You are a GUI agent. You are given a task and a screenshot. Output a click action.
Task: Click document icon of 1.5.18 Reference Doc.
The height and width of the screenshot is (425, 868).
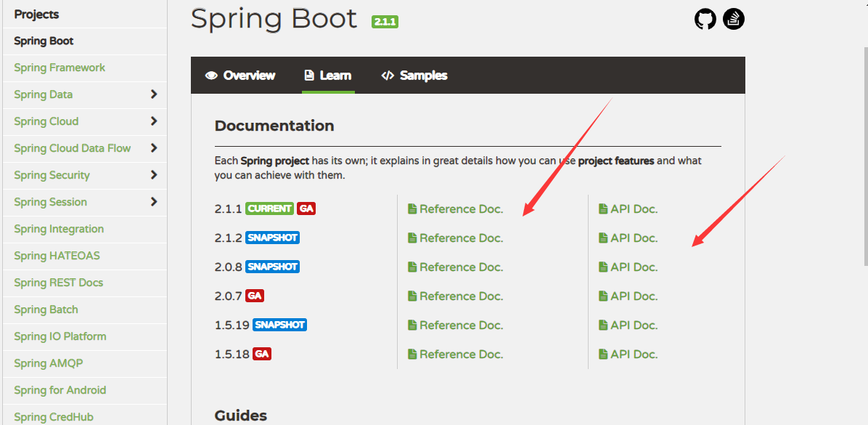click(412, 354)
